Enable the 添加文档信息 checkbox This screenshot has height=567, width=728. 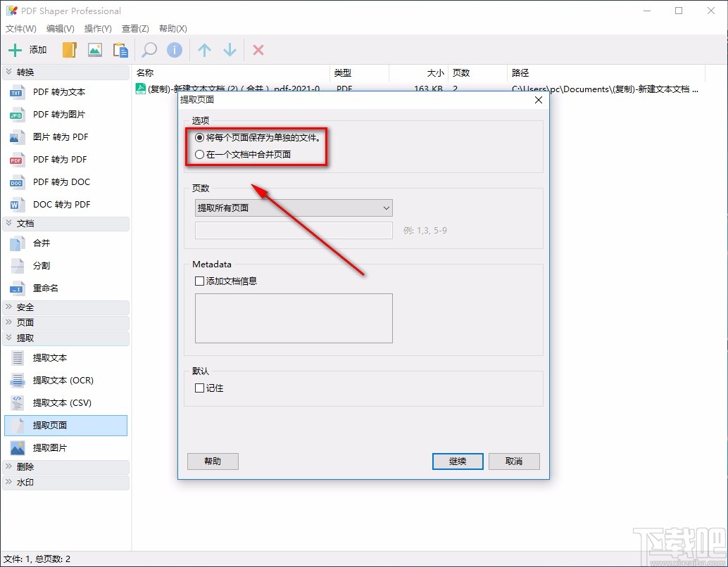pos(199,281)
